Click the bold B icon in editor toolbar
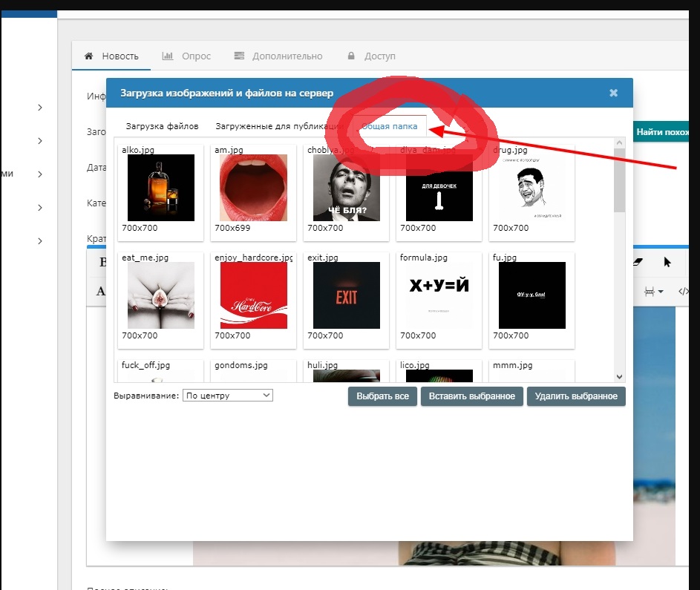The width and height of the screenshot is (700, 590). (x=102, y=262)
